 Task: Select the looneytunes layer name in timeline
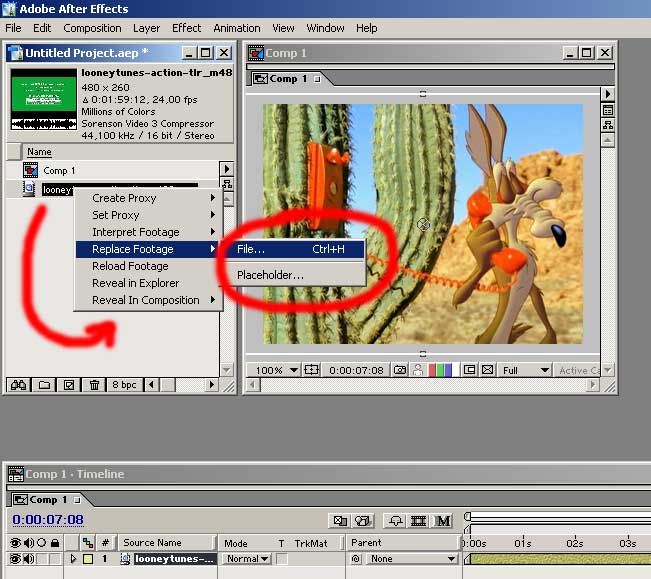174,559
